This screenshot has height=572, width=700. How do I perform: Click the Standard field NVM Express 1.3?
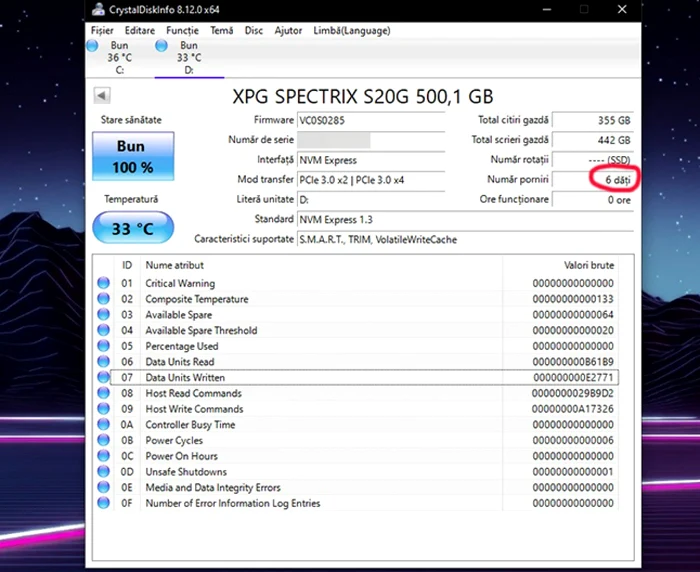click(x=465, y=219)
